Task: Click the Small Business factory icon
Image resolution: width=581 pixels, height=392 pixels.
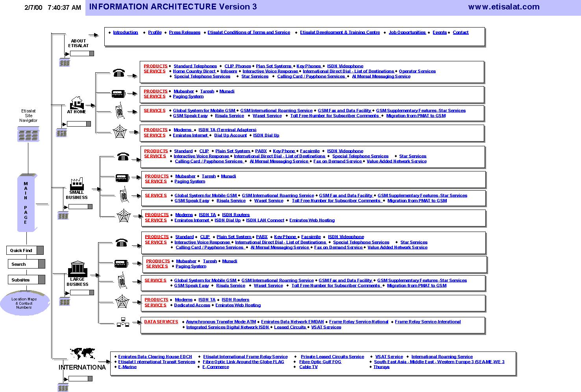Action: point(77,184)
